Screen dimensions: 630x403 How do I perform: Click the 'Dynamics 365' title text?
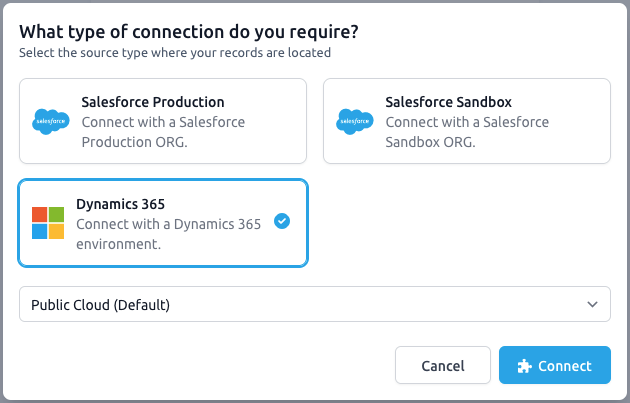tap(121, 204)
